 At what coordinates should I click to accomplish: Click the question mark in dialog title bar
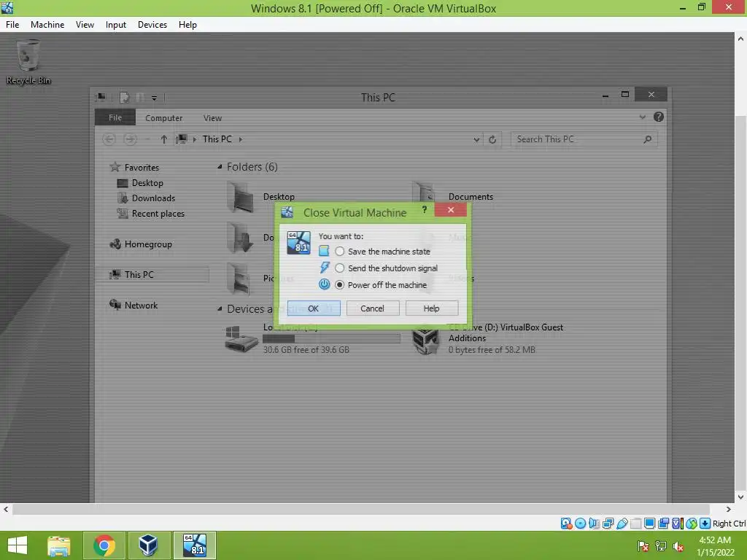[424, 209]
